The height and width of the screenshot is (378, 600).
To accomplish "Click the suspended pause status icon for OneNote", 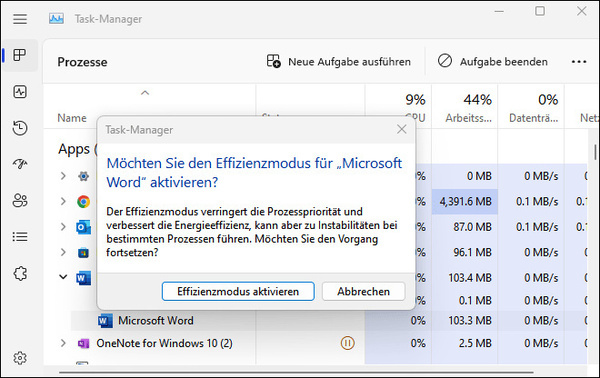I will pyautogui.click(x=347, y=343).
